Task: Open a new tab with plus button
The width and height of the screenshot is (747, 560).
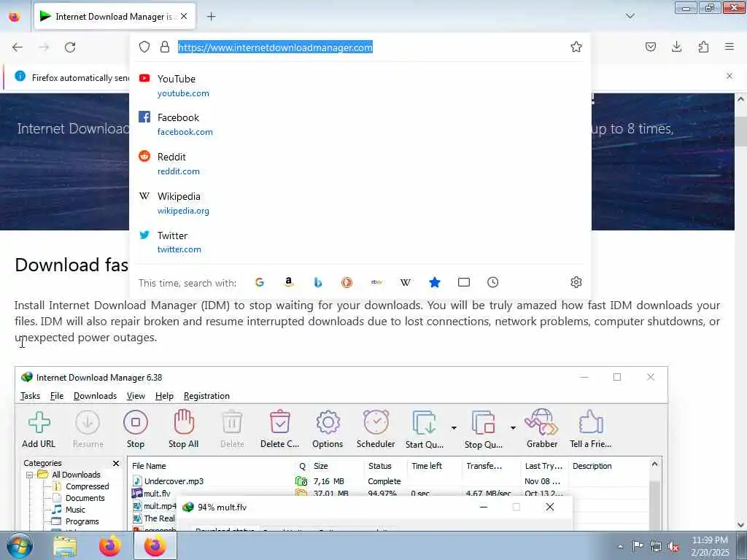Action: click(x=211, y=17)
